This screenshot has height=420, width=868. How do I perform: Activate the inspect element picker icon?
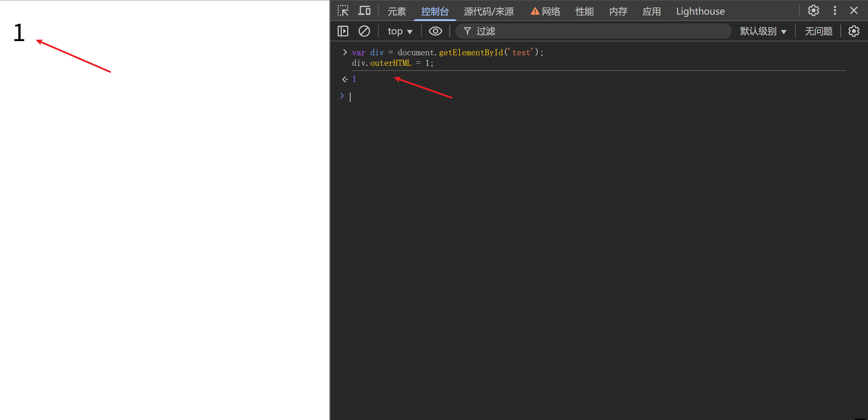(x=343, y=11)
